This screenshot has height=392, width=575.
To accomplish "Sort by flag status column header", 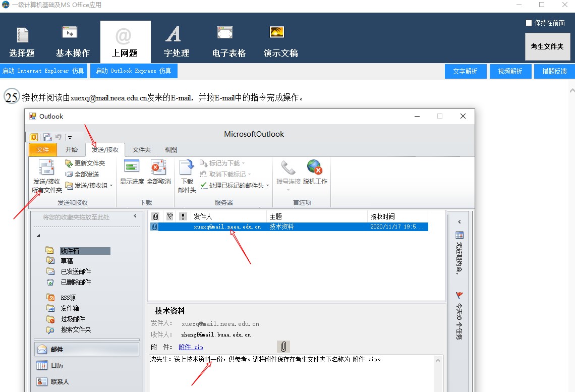I will (169, 216).
